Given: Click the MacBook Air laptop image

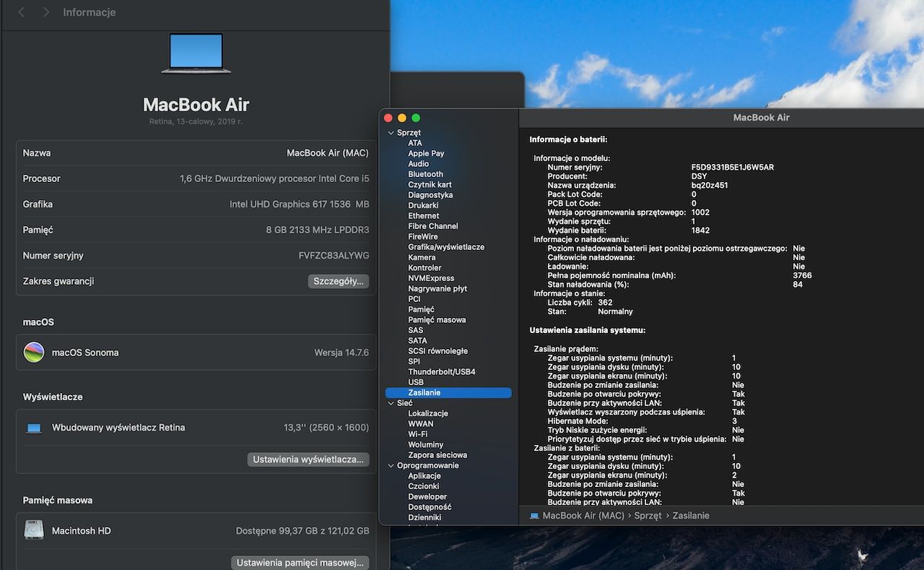Looking at the screenshot, I should (196, 53).
